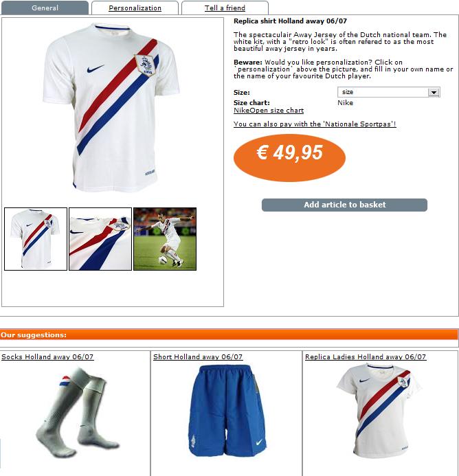Open the Tell a friend tab
Viewport: 459px width, 476px height.
pyautogui.click(x=225, y=8)
